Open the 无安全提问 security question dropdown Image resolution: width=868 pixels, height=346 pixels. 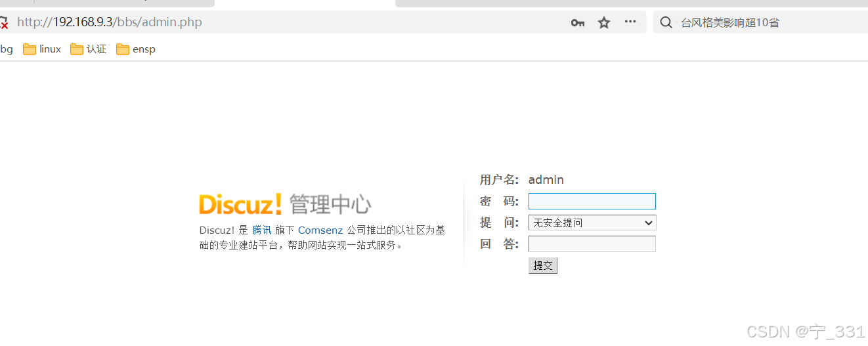(592, 223)
